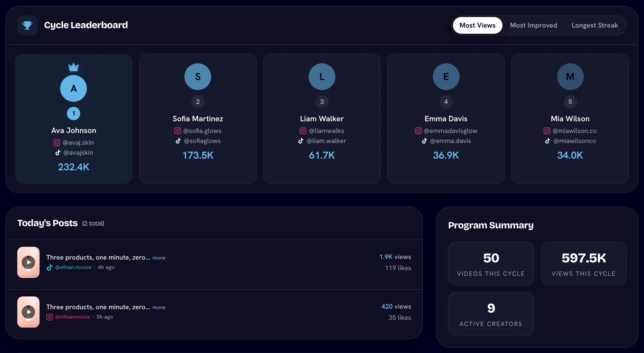
Task: Click Liam's 61.7K view count
Action: point(322,155)
